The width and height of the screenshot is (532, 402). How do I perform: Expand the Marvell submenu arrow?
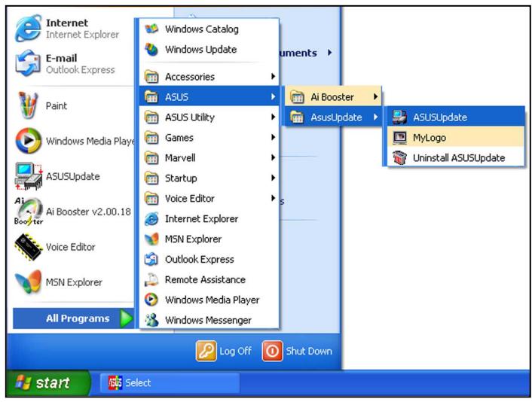(273, 157)
